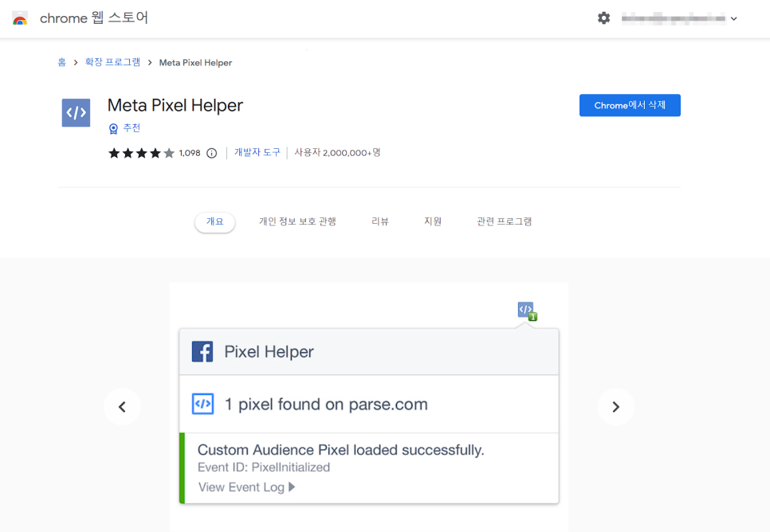Click the Meta Pixel Helper breadcrumb text

tap(195, 63)
